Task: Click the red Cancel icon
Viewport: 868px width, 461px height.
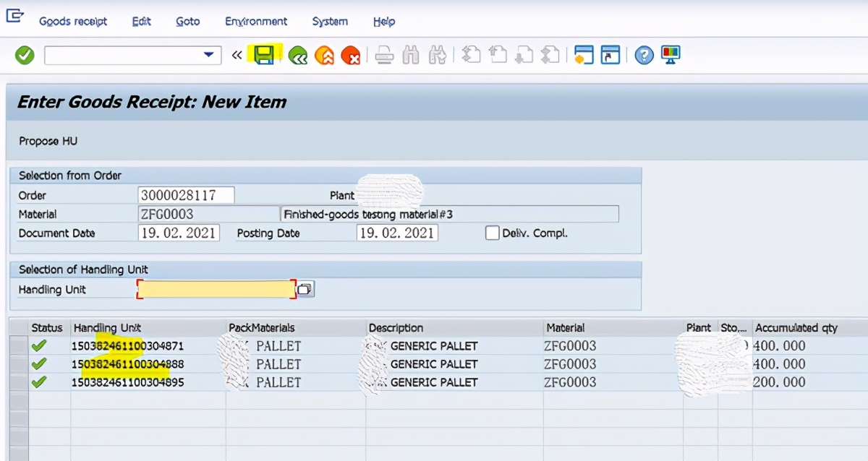Action: (x=351, y=56)
